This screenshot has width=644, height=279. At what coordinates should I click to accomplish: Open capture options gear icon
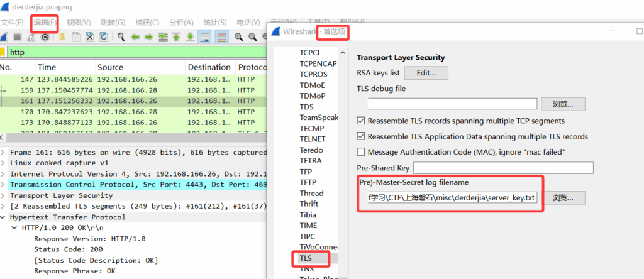(45, 38)
